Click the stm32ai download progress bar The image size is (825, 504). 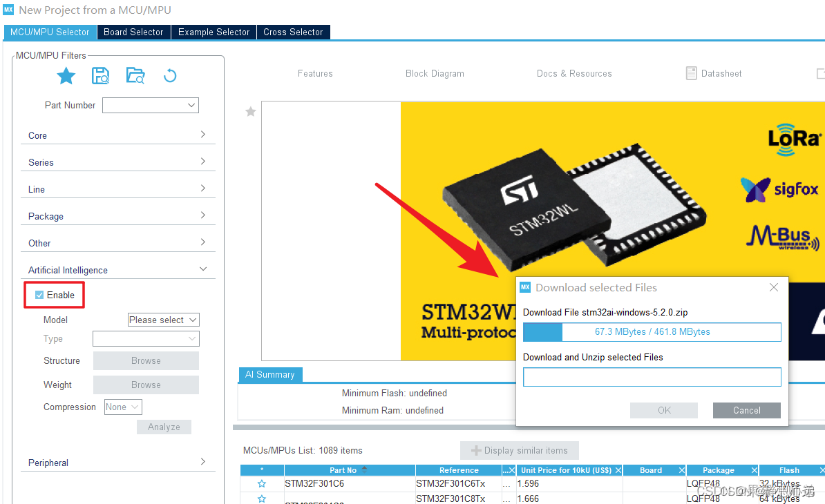[652, 331]
